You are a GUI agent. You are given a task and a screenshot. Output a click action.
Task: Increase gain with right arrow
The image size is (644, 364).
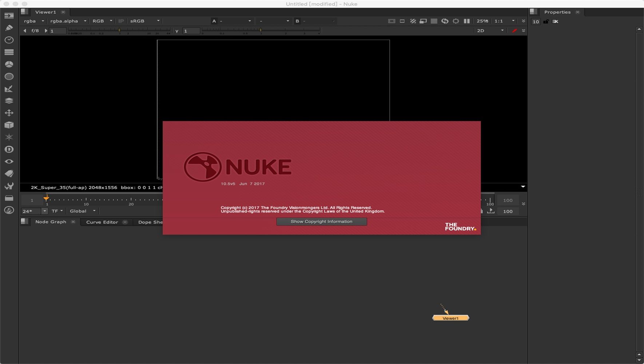(x=46, y=31)
